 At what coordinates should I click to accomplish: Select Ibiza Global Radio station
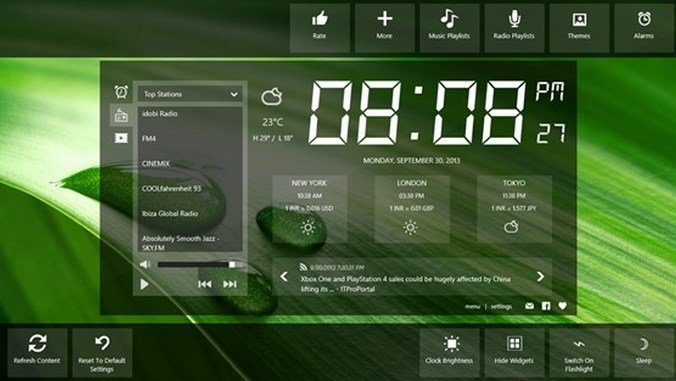[190, 214]
